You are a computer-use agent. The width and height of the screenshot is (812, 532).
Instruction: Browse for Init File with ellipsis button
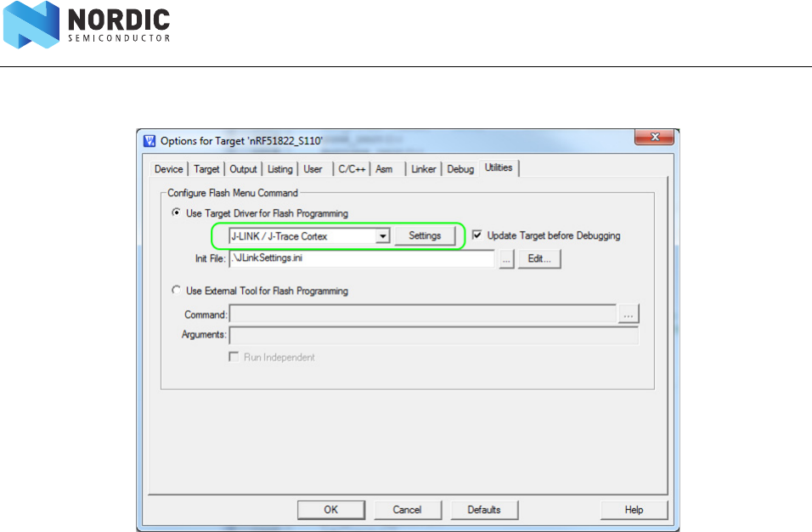506,259
